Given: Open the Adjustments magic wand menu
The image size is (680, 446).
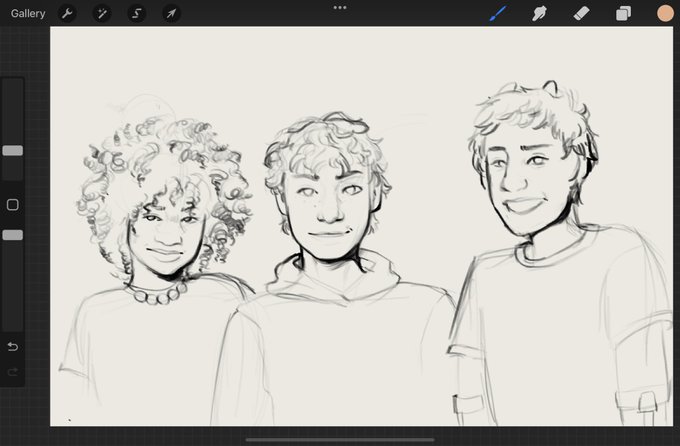Looking at the screenshot, I should click(102, 13).
